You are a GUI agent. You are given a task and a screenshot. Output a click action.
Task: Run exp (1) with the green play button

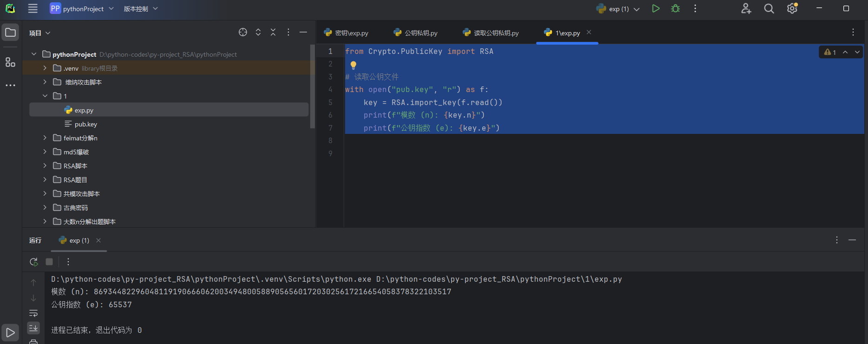click(656, 8)
